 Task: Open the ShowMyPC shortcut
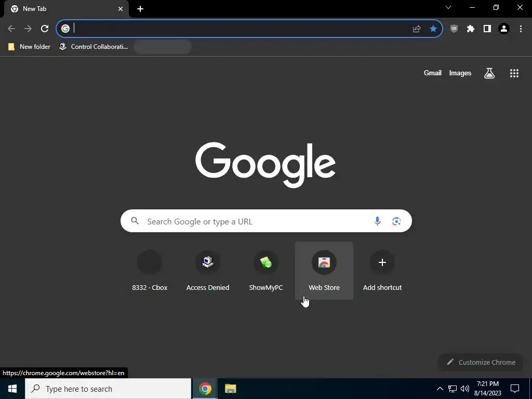point(266,271)
